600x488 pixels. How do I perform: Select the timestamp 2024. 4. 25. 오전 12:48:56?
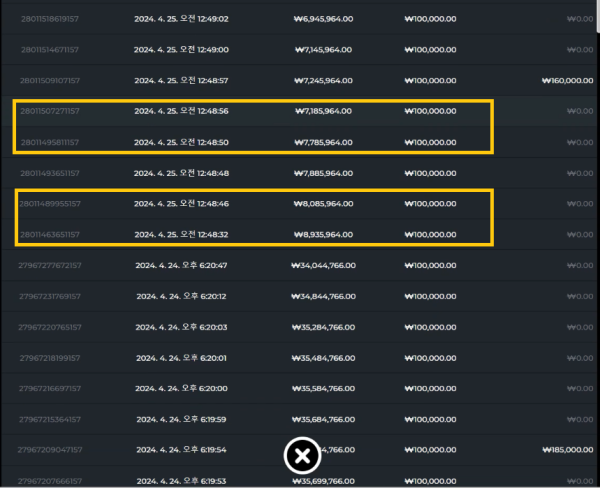[181, 111]
